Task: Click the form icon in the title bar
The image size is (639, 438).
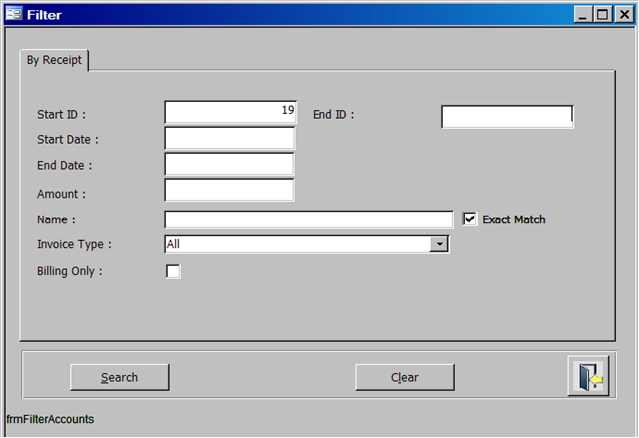Action: point(13,14)
